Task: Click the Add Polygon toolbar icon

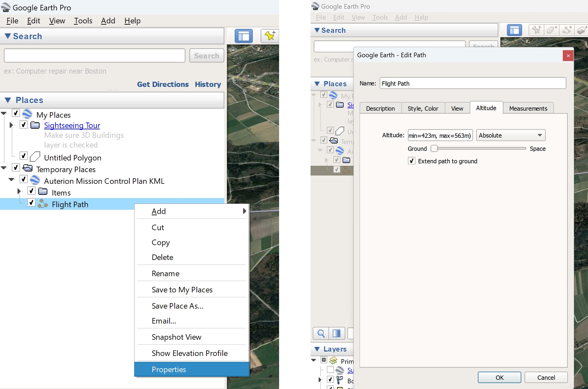Action: click(551, 30)
